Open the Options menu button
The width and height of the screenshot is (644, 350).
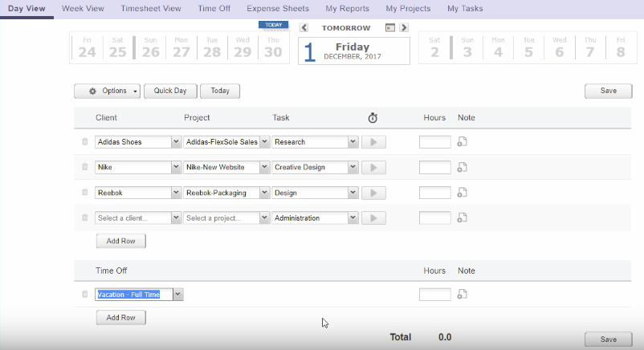(x=108, y=91)
